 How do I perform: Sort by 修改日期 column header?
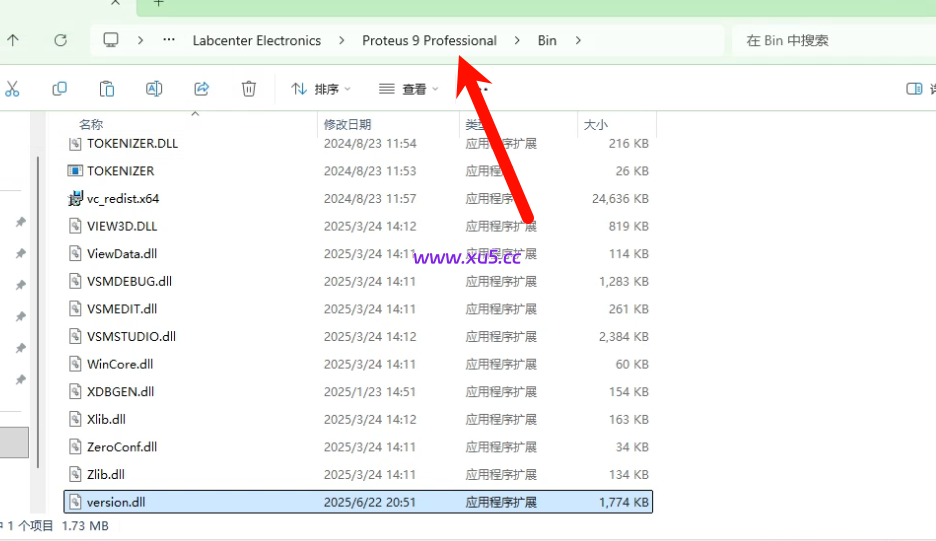(347, 125)
